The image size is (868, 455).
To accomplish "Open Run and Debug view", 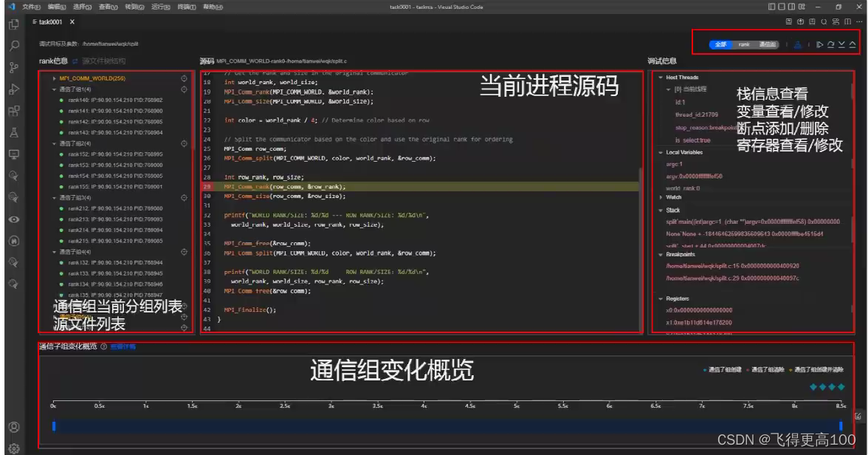I will (14, 89).
